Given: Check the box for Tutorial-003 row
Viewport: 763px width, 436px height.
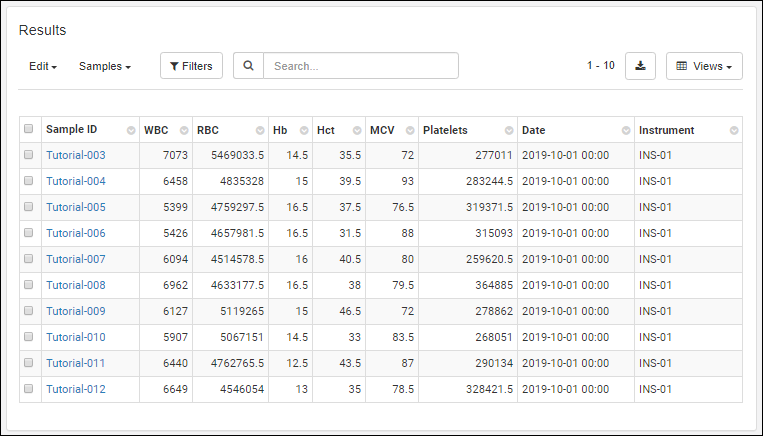Looking at the screenshot, I should (x=29, y=155).
